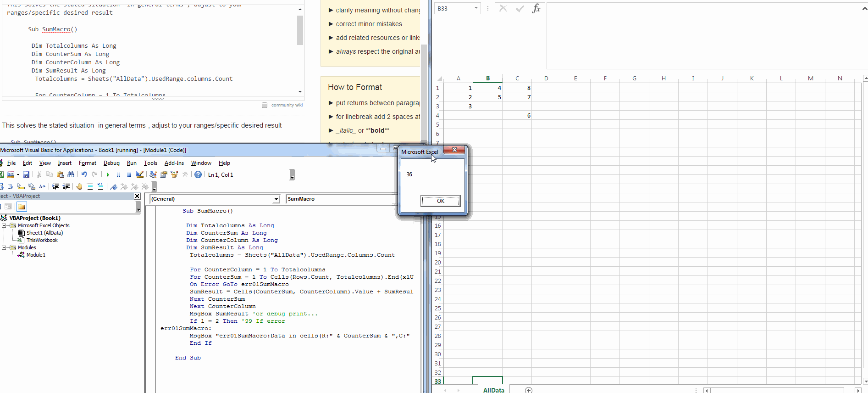Click the answer editor's scrollbar down arrow
This screenshot has width=868, height=393.
point(300,92)
